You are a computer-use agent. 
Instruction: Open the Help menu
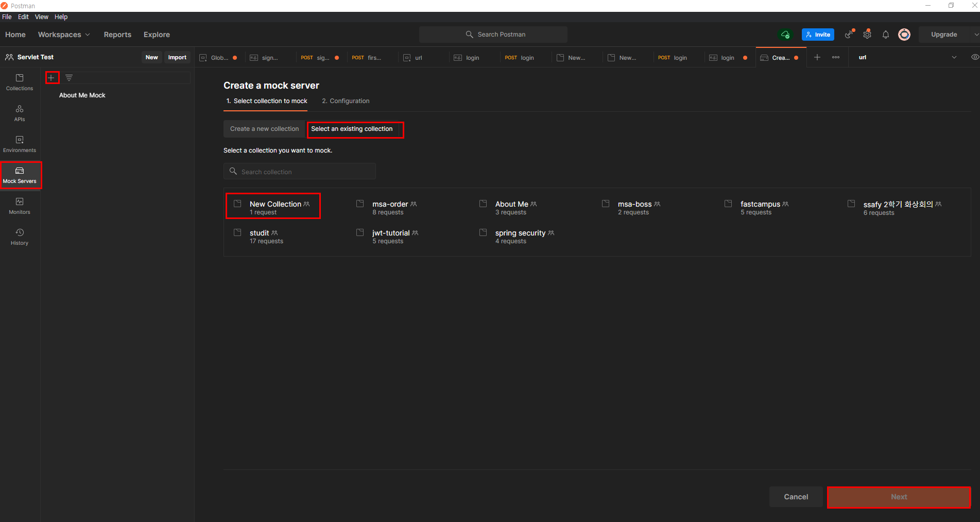pyautogui.click(x=61, y=17)
